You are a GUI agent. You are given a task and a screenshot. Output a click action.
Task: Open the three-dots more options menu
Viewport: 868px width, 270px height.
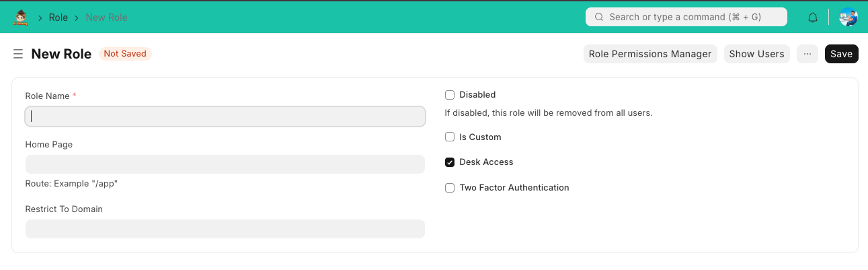click(807, 54)
